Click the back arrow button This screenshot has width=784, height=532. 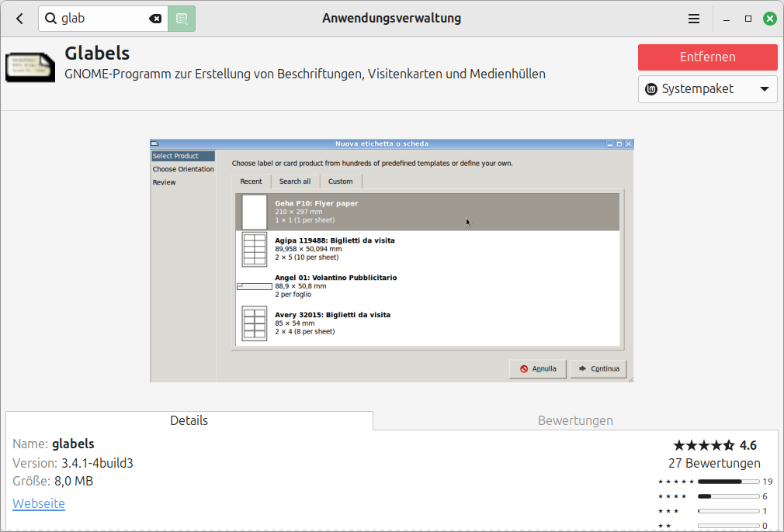[19, 19]
